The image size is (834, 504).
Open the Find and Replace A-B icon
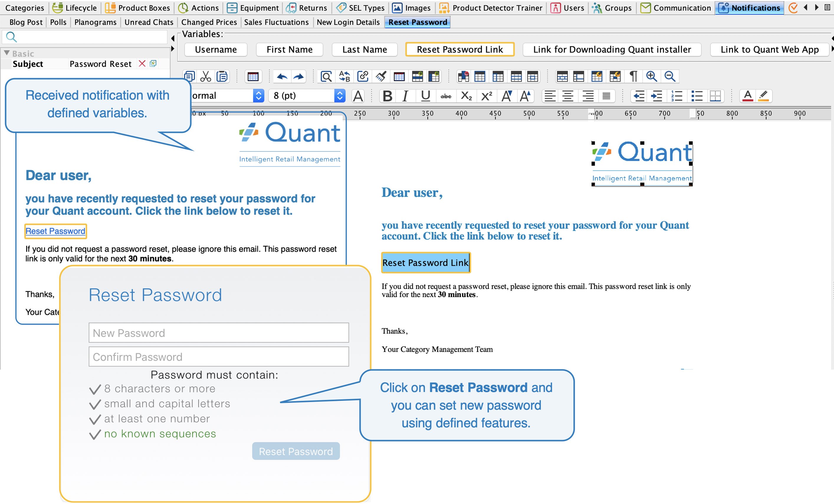pyautogui.click(x=344, y=76)
